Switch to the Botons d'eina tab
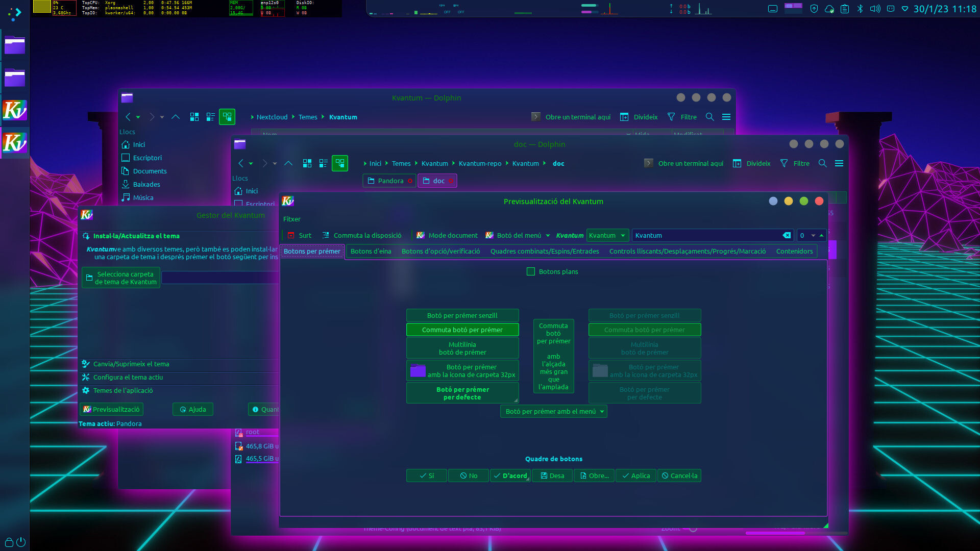 (371, 251)
